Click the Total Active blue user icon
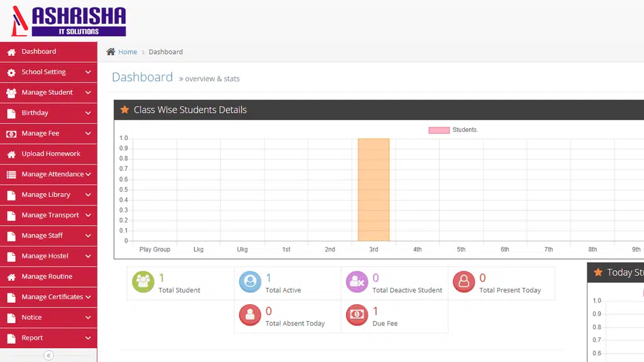644x362 pixels. [x=250, y=282]
